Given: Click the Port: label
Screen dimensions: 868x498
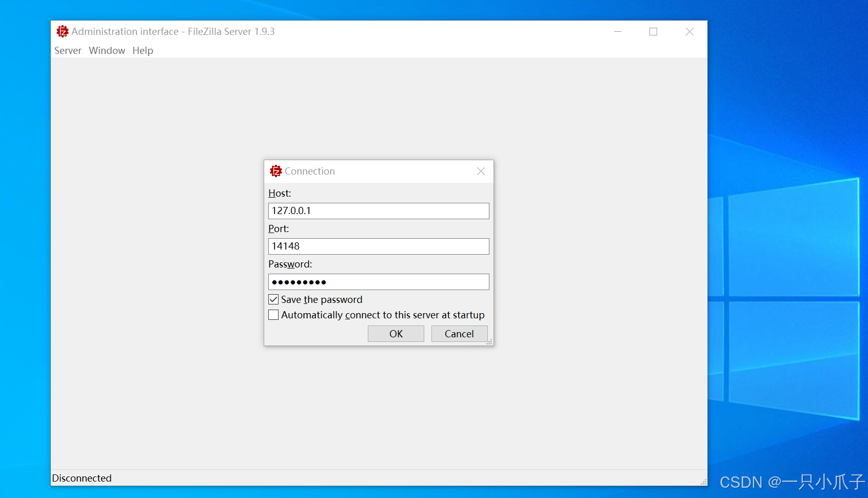Looking at the screenshot, I should (279, 229).
